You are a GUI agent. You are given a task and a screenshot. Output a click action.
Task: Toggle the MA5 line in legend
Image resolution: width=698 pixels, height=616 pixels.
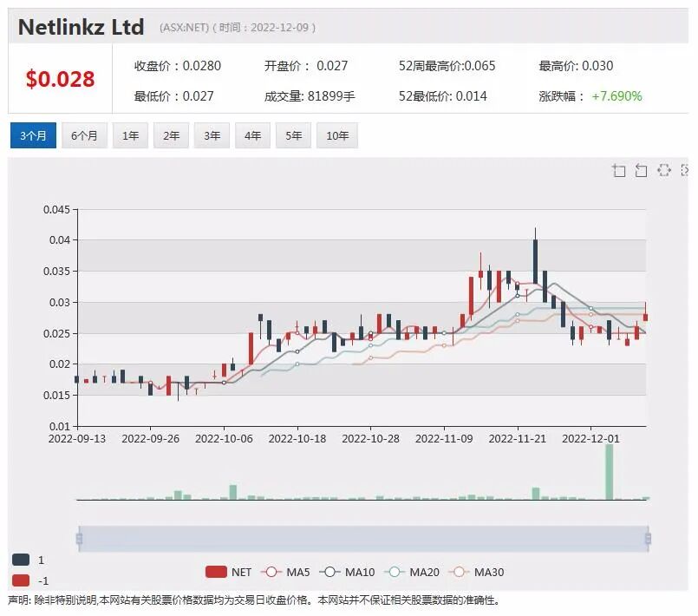(x=285, y=572)
